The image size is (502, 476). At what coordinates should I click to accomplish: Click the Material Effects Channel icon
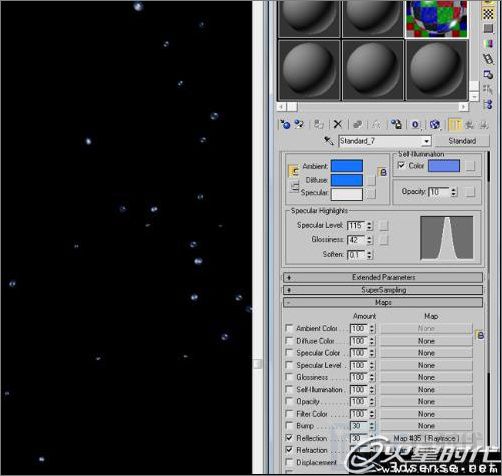[415, 124]
